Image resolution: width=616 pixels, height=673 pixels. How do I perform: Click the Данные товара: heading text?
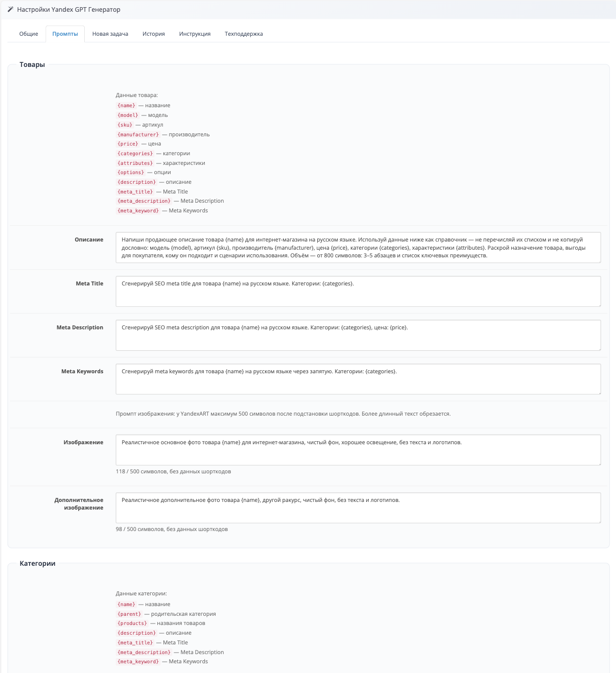coord(137,95)
